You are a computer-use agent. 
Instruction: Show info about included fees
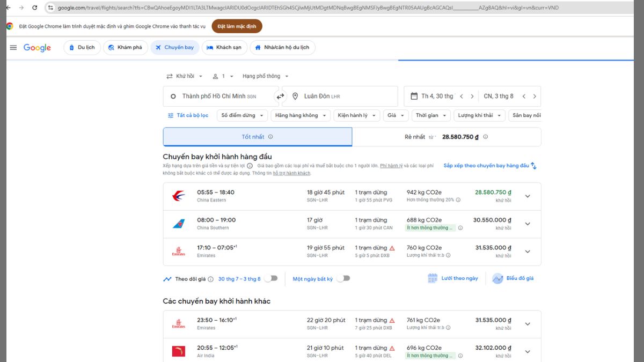(250, 166)
